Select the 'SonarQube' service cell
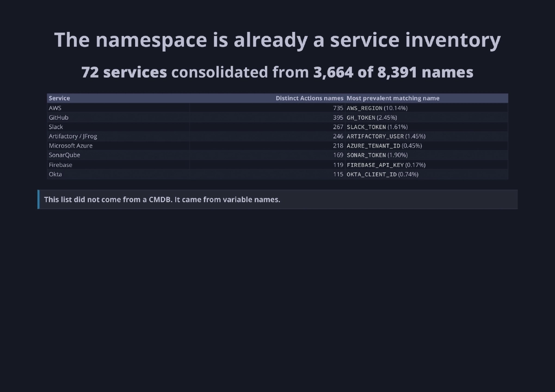The height and width of the screenshot is (392, 555). click(118, 155)
